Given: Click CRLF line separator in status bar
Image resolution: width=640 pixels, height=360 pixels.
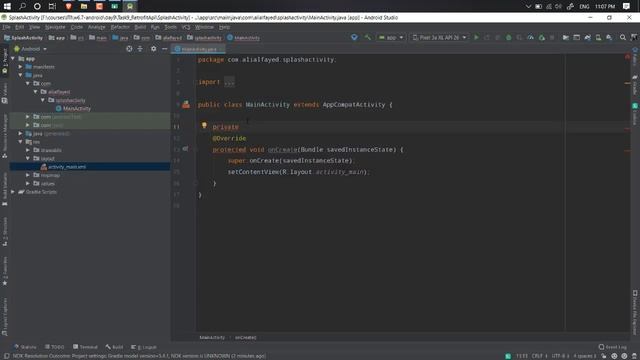Looking at the screenshot, I should (x=539, y=356).
